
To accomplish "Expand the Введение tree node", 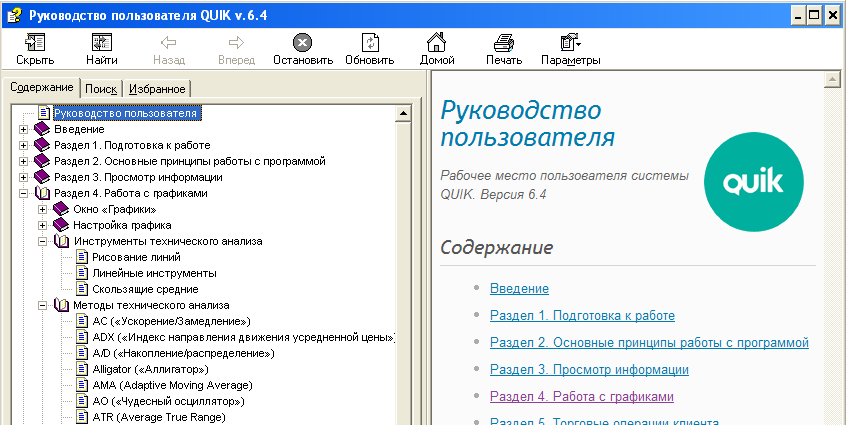I will 24,129.
